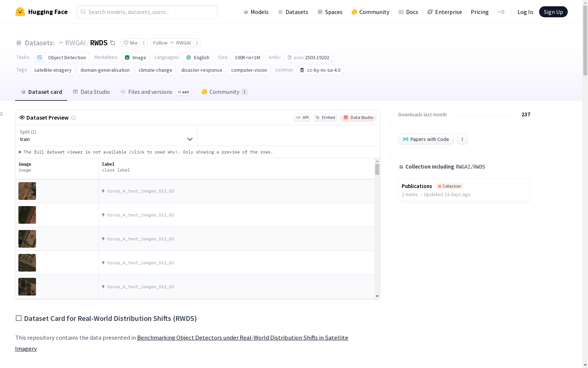This screenshot has width=588, height=368.
Task: Click the Log In link
Action: coord(525,12)
